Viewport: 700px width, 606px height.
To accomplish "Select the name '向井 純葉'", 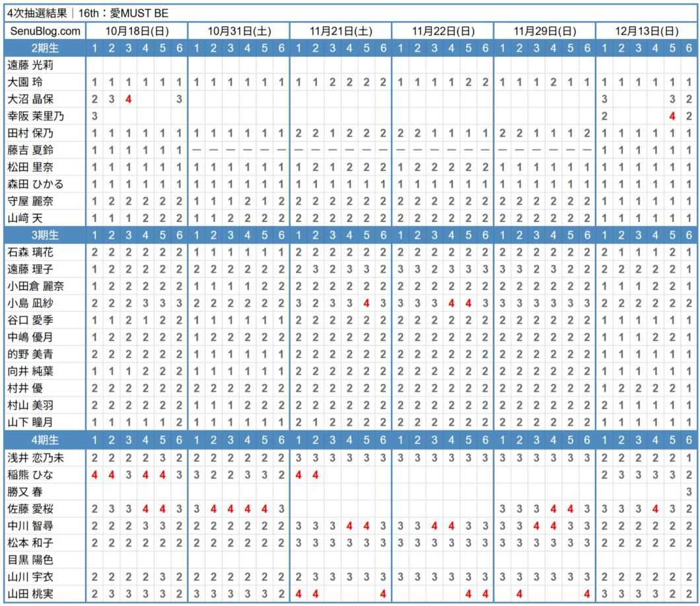I will coord(30,371).
